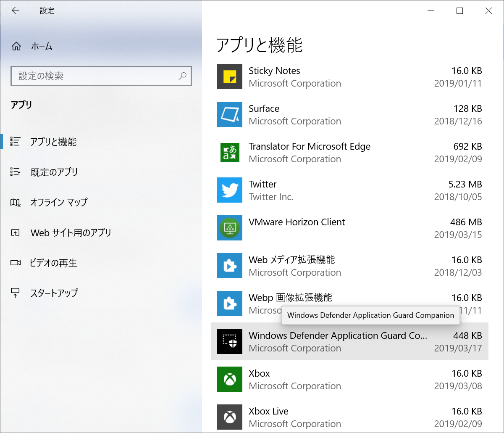Viewport: 504px width, 433px height.
Task: Go to オフライン マップ settings
Action: [101, 202]
